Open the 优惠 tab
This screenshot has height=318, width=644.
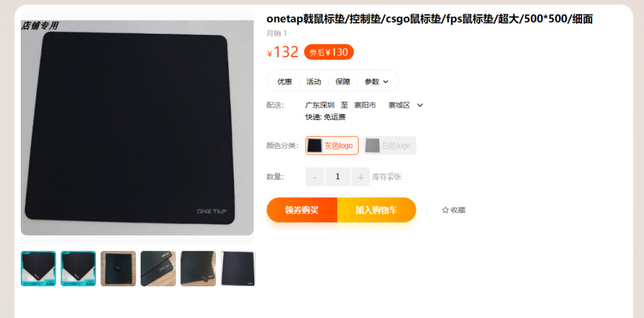(285, 82)
